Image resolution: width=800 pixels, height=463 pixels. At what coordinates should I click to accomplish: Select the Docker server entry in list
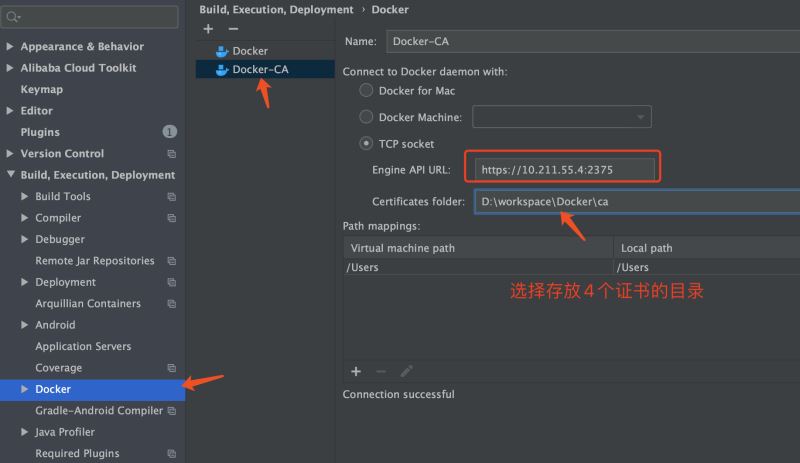pos(249,51)
